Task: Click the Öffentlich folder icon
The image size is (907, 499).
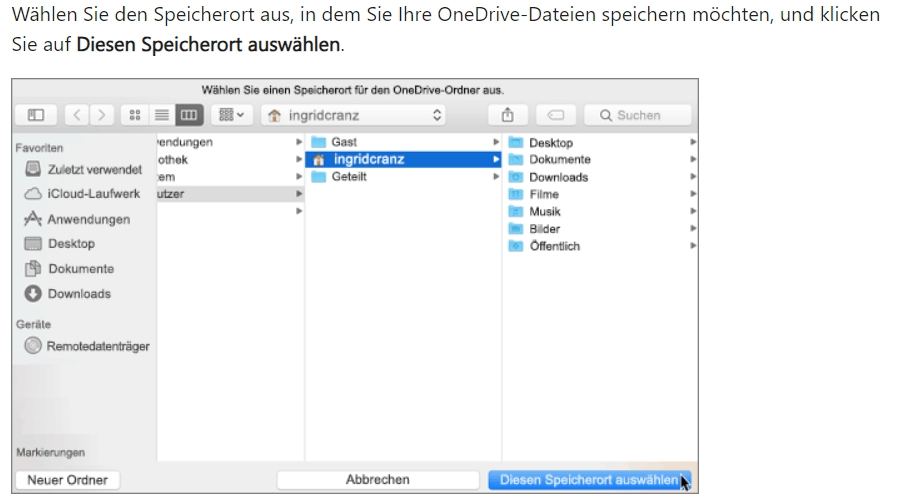Action: click(x=515, y=246)
